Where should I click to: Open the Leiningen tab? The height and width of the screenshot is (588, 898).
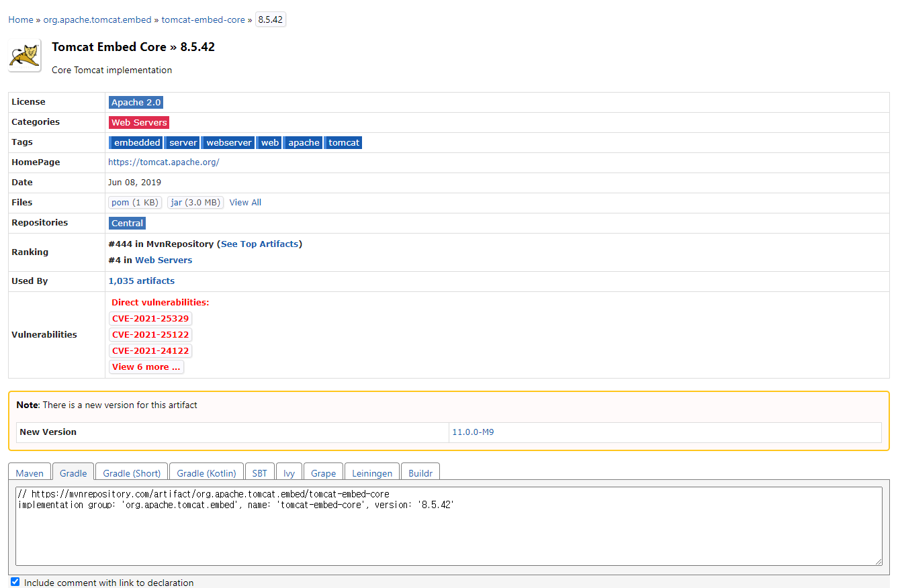(372, 473)
